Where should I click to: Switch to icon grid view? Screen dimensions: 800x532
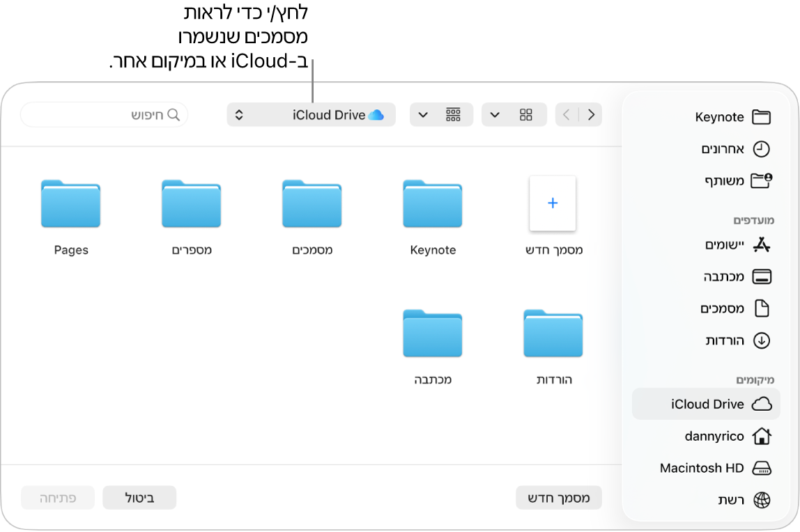click(x=526, y=115)
